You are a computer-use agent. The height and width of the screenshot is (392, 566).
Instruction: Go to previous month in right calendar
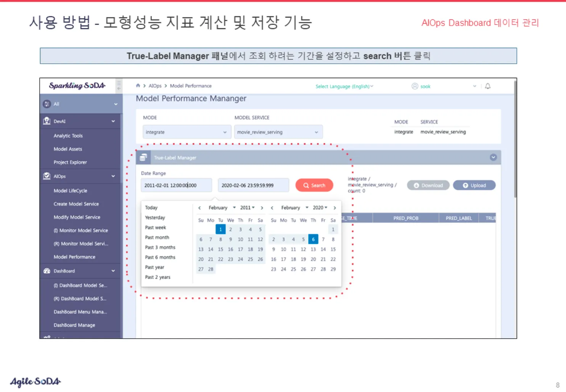click(x=272, y=208)
